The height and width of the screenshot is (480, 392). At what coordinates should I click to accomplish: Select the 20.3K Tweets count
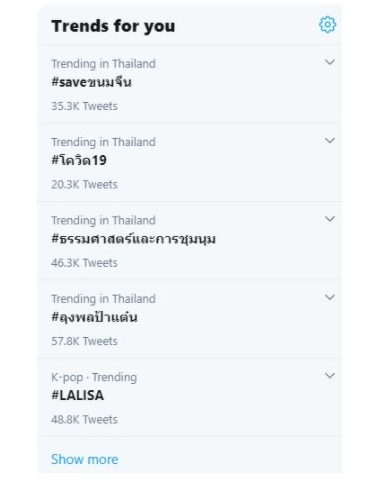point(84,184)
